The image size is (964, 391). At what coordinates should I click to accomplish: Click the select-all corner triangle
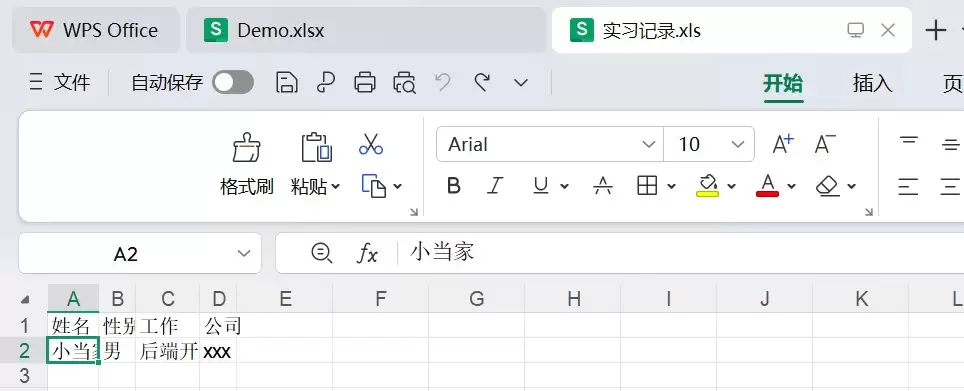[x=25, y=299]
